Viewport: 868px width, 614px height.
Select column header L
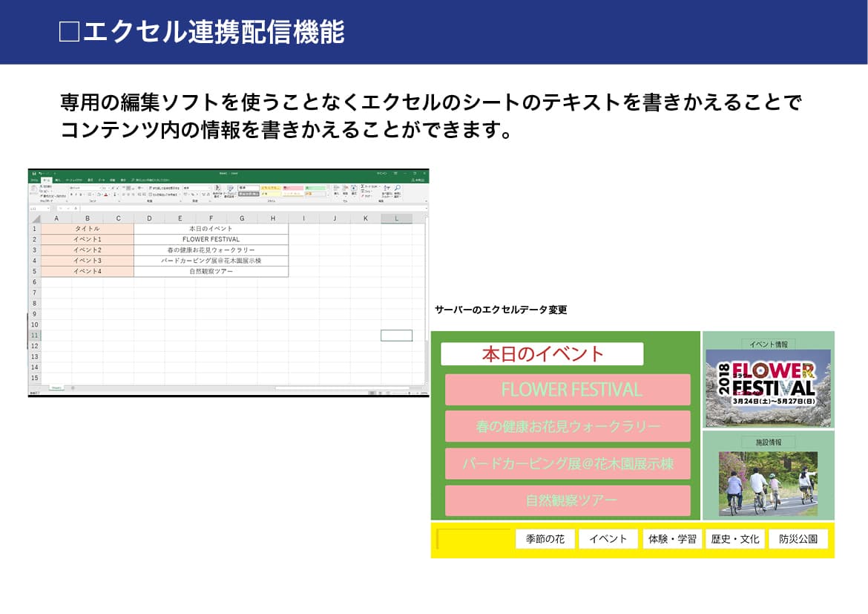(x=396, y=218)
